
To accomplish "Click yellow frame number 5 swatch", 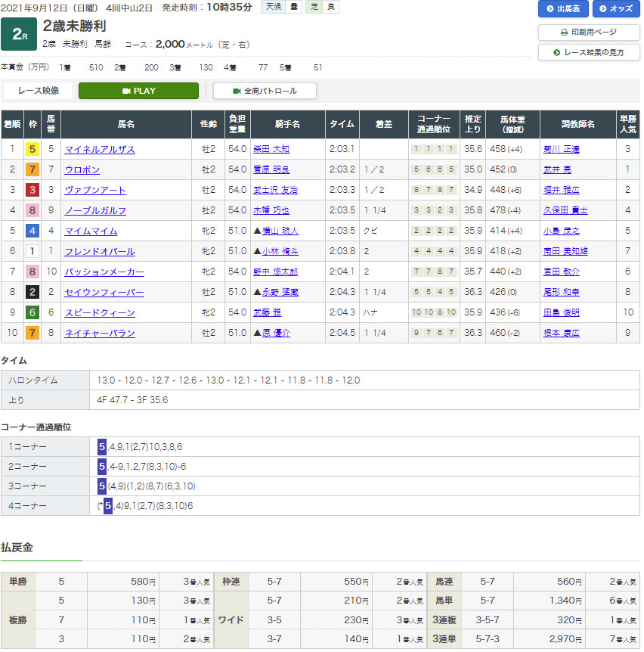I will pos(33,150).
